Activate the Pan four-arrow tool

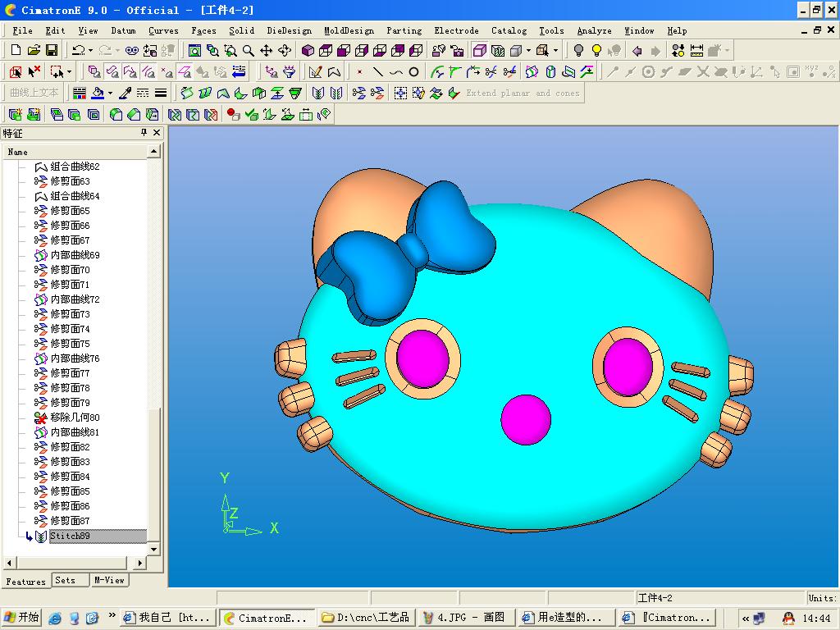pos(267,50)
